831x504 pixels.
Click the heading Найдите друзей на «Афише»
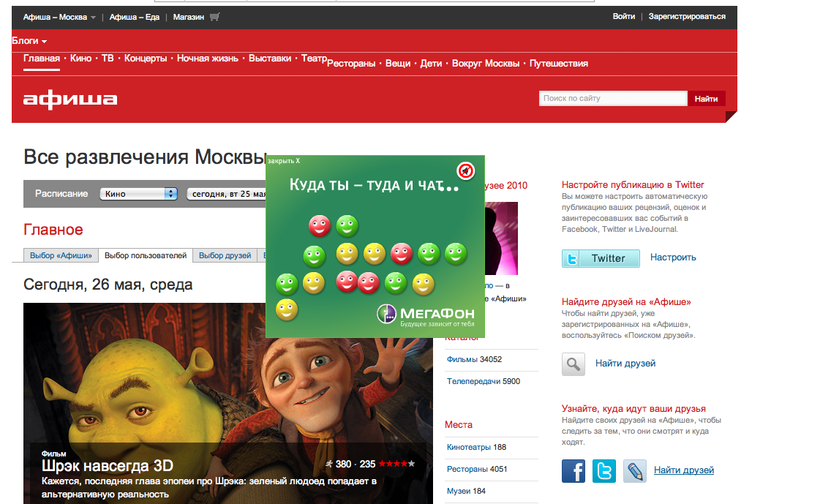pos(626,302)
